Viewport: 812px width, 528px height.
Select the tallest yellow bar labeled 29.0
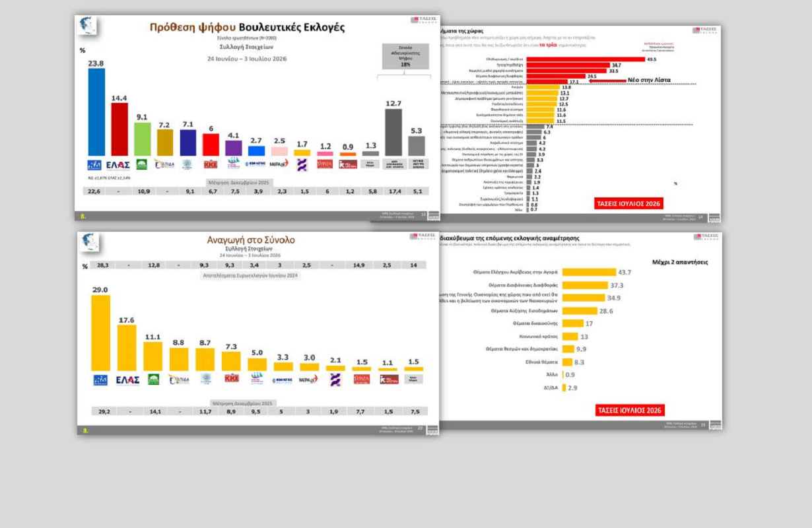pos(100,333)
